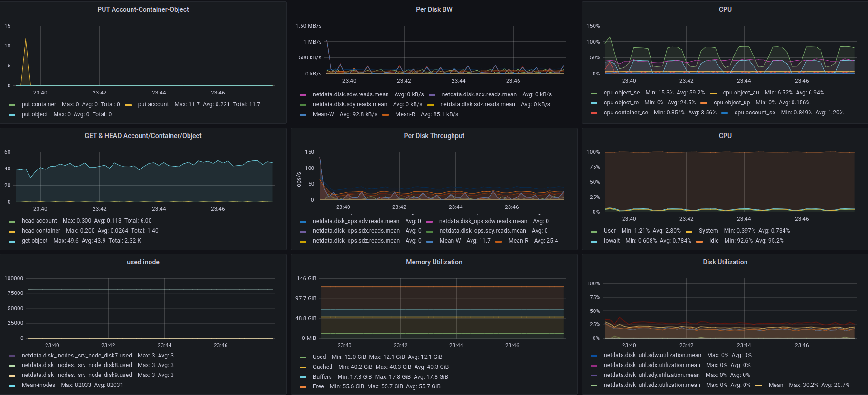Click the orange color marker beside idle
This screenshot has height=395, width=868.
[x=699, y=241]
